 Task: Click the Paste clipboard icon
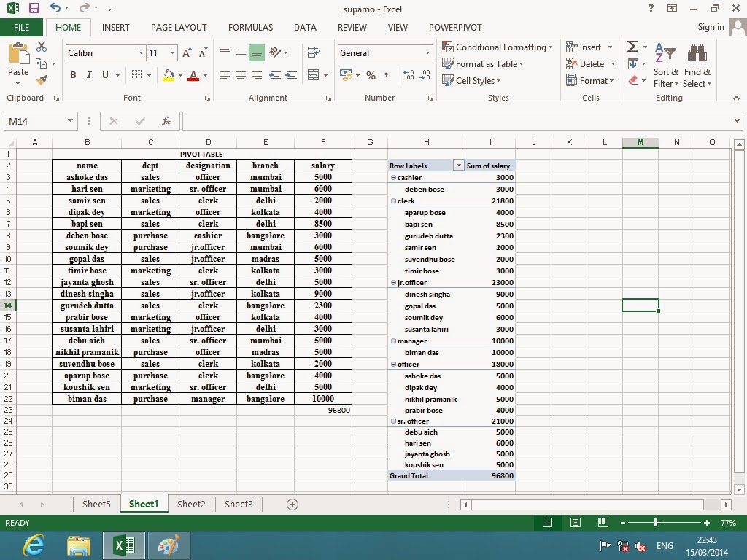pos(18,53)
